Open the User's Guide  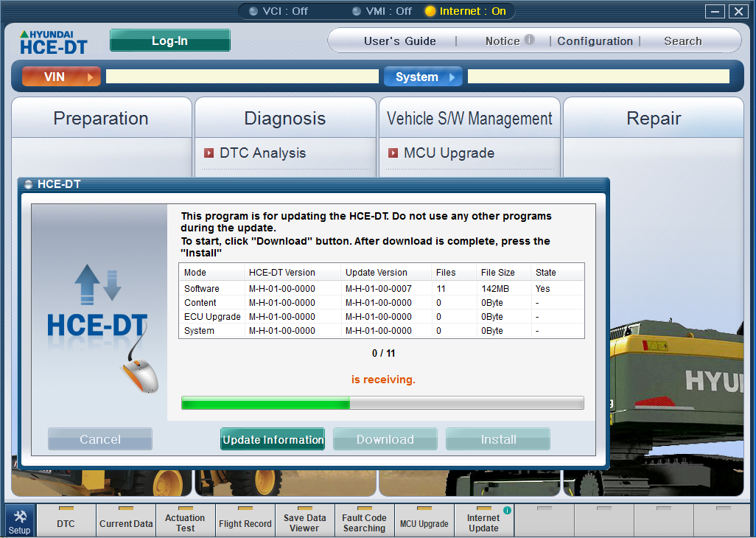pyautogui.click(x=399, y=41)
